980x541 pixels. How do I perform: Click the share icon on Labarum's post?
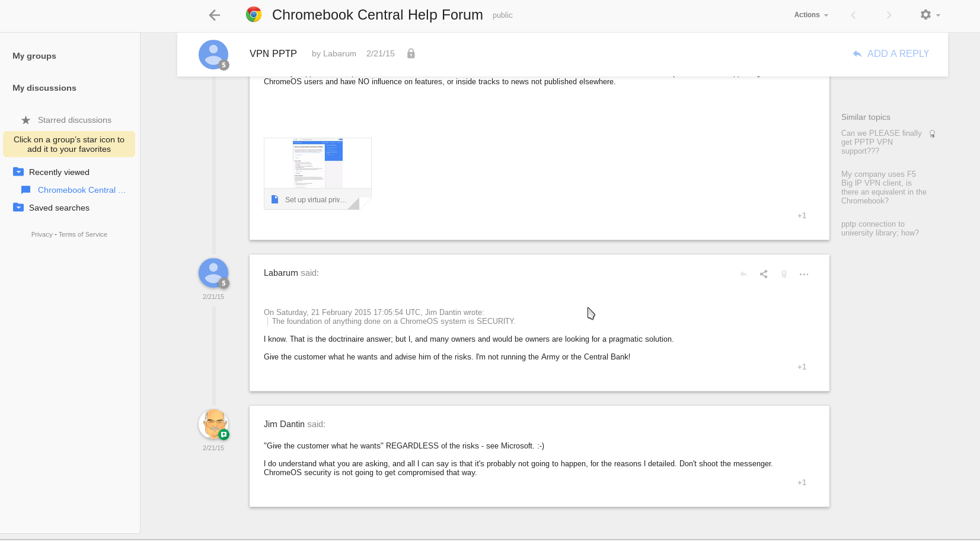(x=764, y=274)
